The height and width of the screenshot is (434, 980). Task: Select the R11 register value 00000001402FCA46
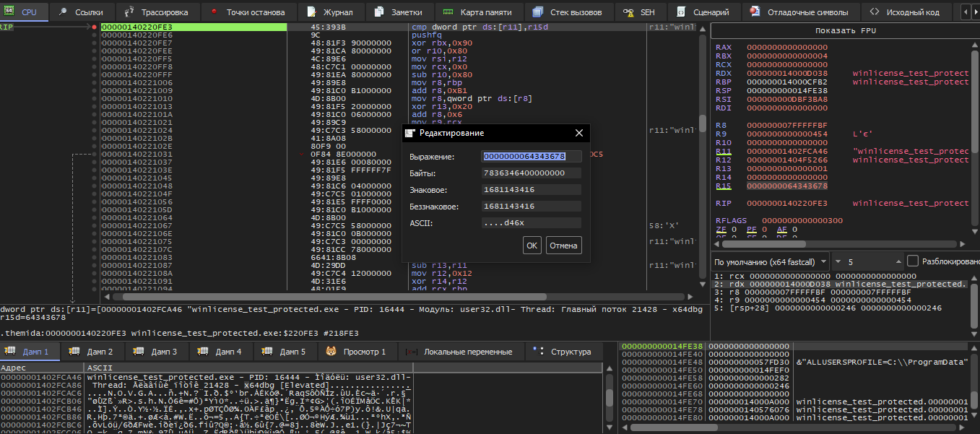click(x=786, y=152)
